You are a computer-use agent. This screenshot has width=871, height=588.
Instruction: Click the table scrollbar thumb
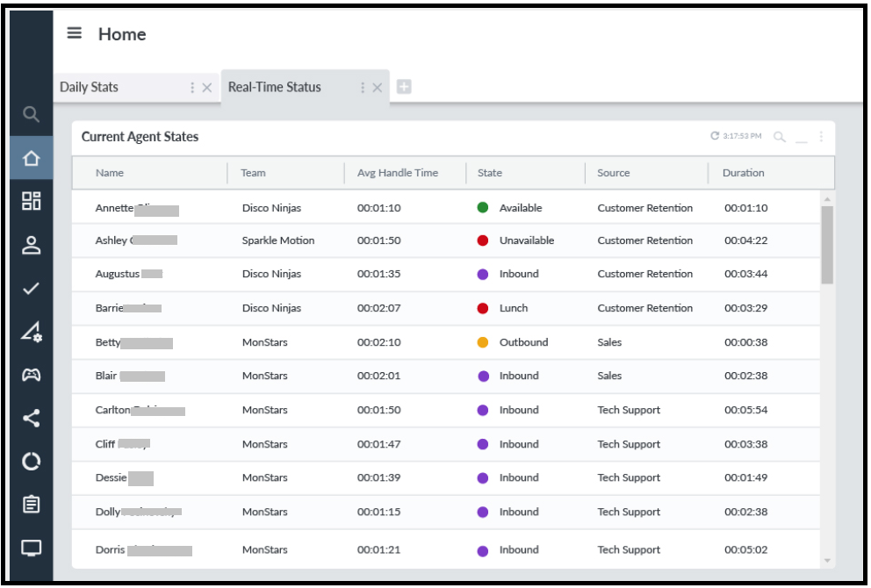pos(827,245)
